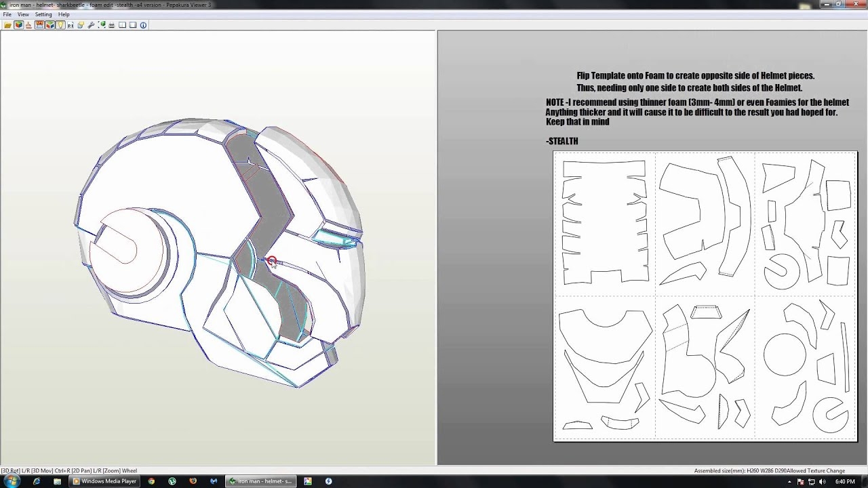
Task: Toggle the colored cube texture button
Action: 19,25
